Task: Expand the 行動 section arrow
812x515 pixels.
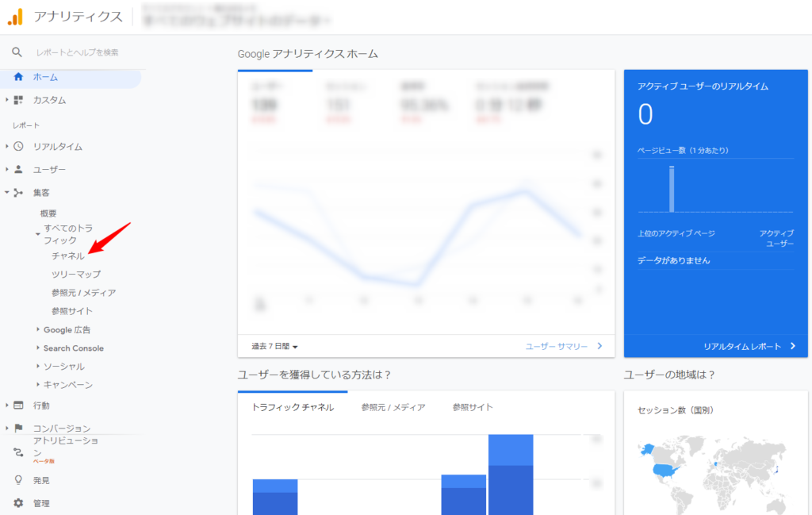Action: click(6, 405)
